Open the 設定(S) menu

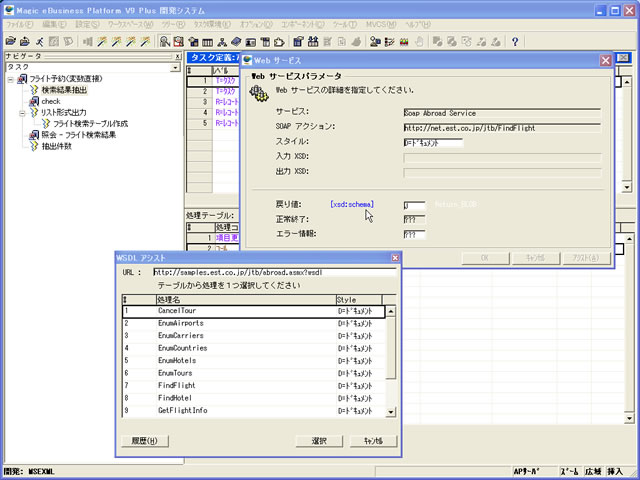point(87,24)
